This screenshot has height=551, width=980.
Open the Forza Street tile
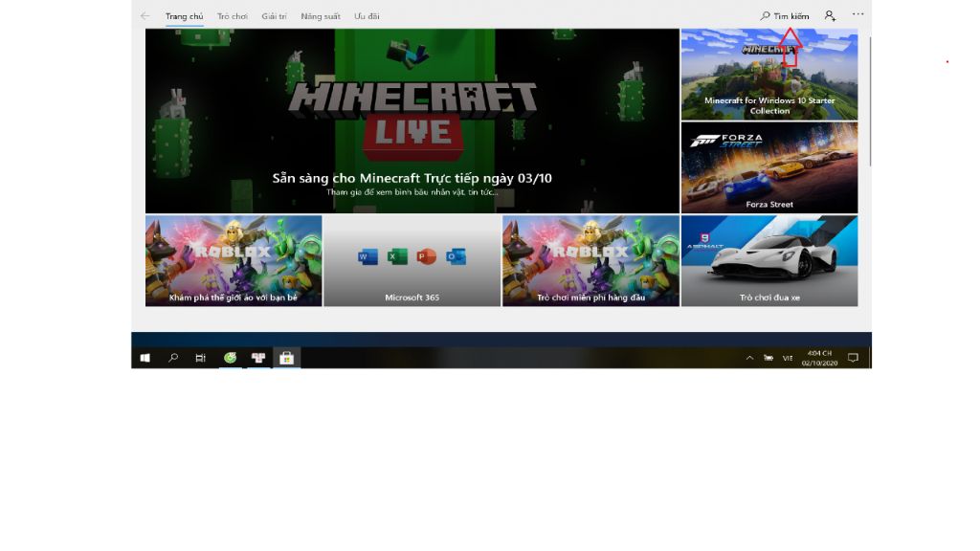coord(769,167)
